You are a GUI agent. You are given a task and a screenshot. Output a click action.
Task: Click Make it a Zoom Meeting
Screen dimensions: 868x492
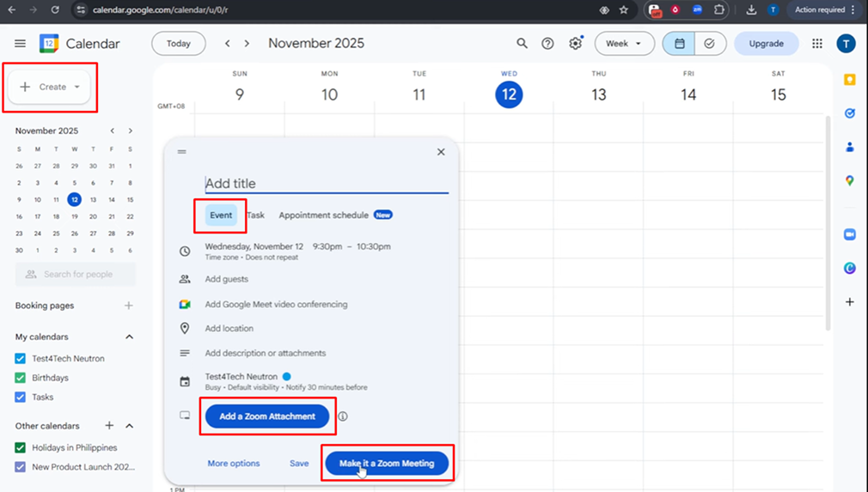coord(387,464)
